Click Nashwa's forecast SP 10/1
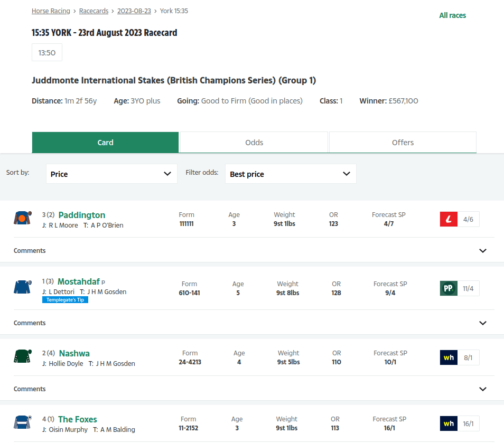This screenshot has height=443, width=504. (390, 362)
